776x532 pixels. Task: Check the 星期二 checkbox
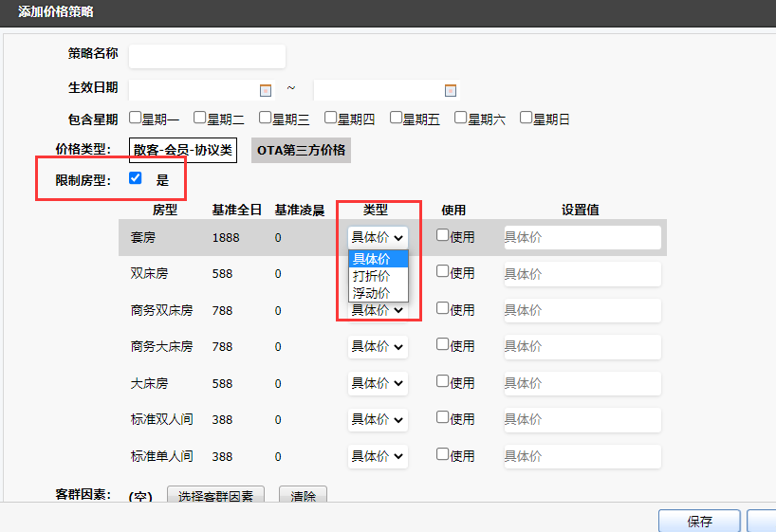[200, 118]
